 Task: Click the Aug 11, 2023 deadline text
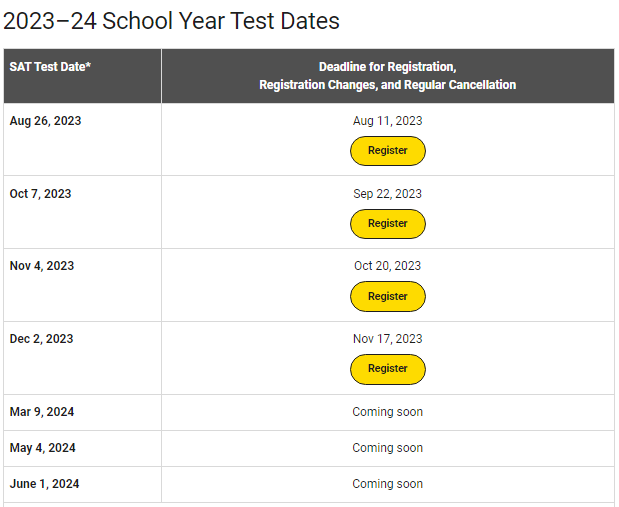388,121
